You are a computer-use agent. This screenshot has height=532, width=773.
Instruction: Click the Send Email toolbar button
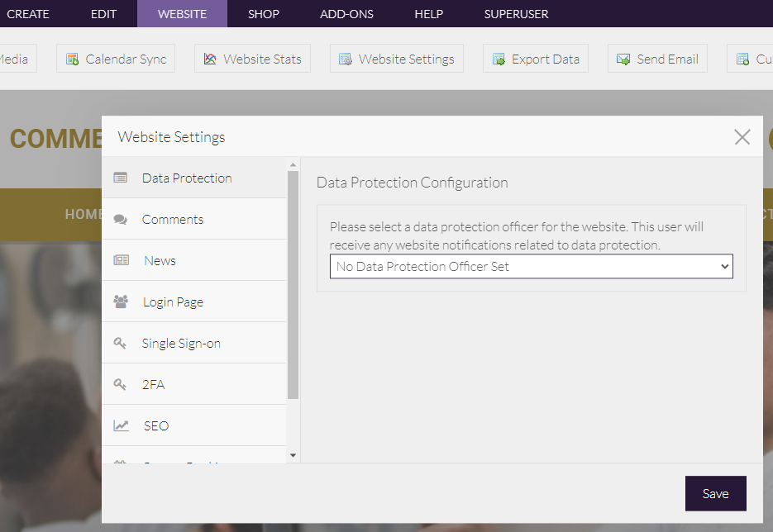(657, 59)
